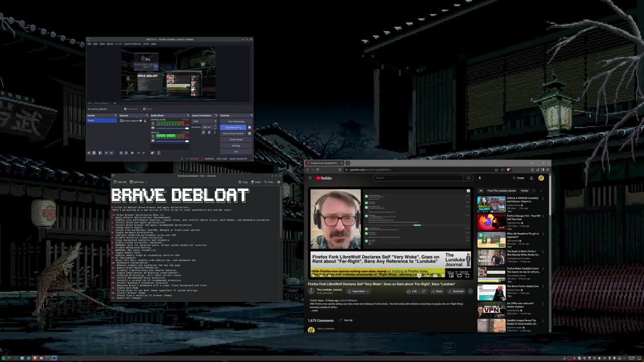Open Brave tab search dropdown arrow
The image size is (644, 362).
532,163
